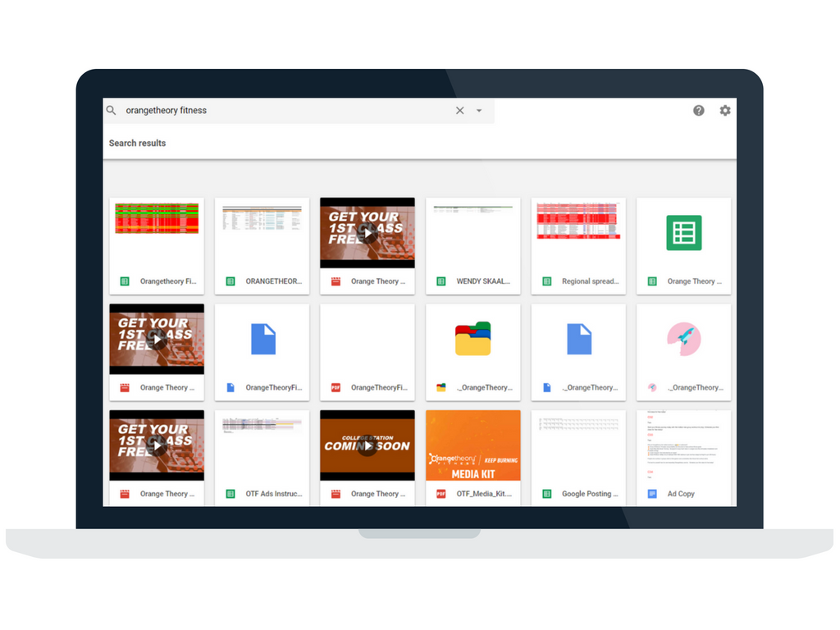Open the Google Posting spreadsheet
The width and height of the screenshot is (840, 630).
tap(578, 458)
